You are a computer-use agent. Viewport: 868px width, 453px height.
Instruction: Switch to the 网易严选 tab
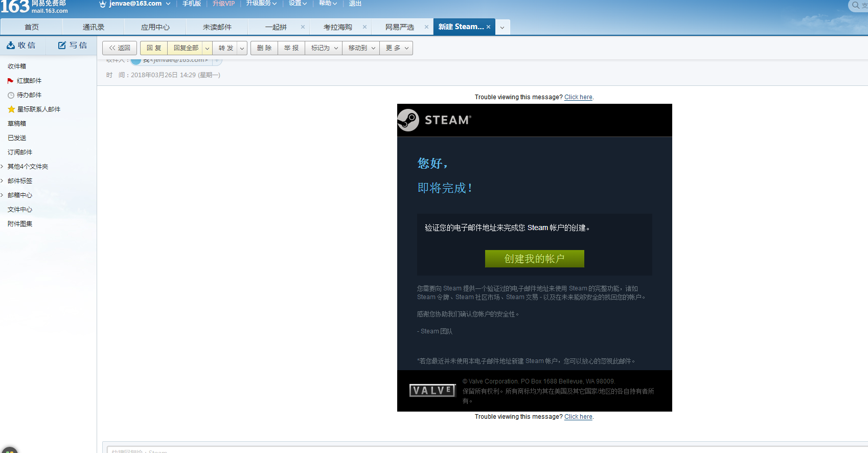400,27
